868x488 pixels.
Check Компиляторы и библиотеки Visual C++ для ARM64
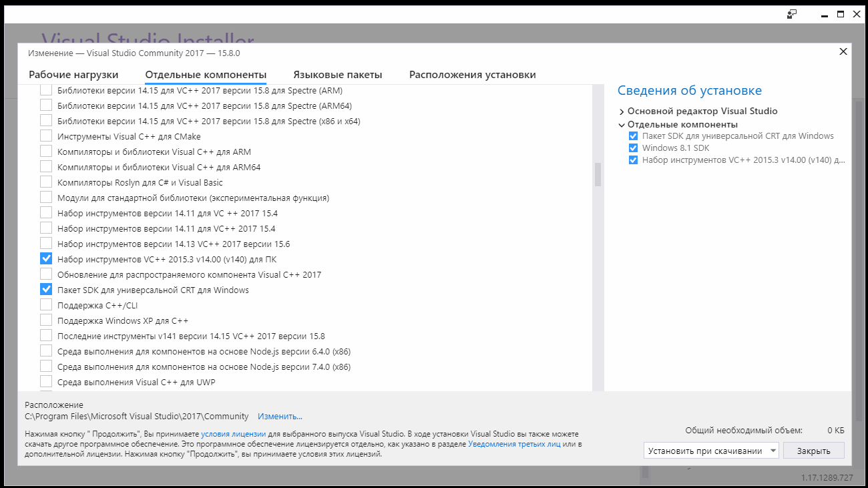click(x=46, y=167)
